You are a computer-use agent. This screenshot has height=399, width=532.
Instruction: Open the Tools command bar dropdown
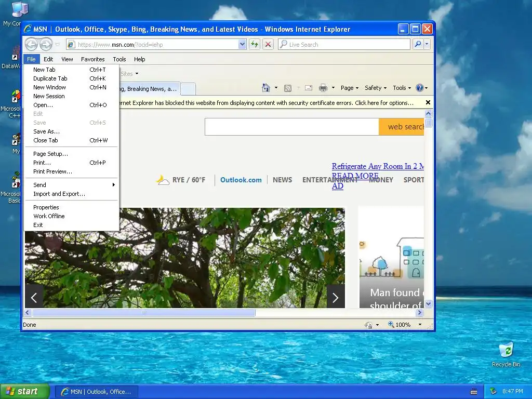(x=402, y=88)
